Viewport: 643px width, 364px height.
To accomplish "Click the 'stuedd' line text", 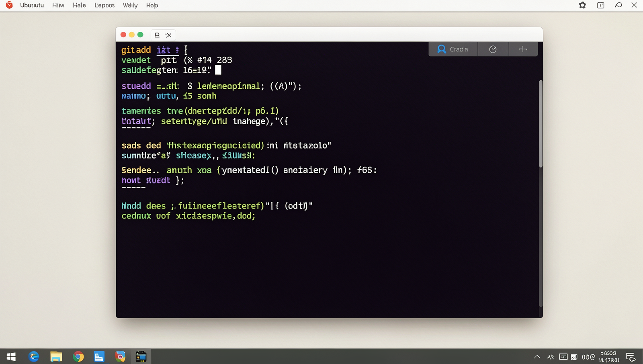I will pos(211,86).
